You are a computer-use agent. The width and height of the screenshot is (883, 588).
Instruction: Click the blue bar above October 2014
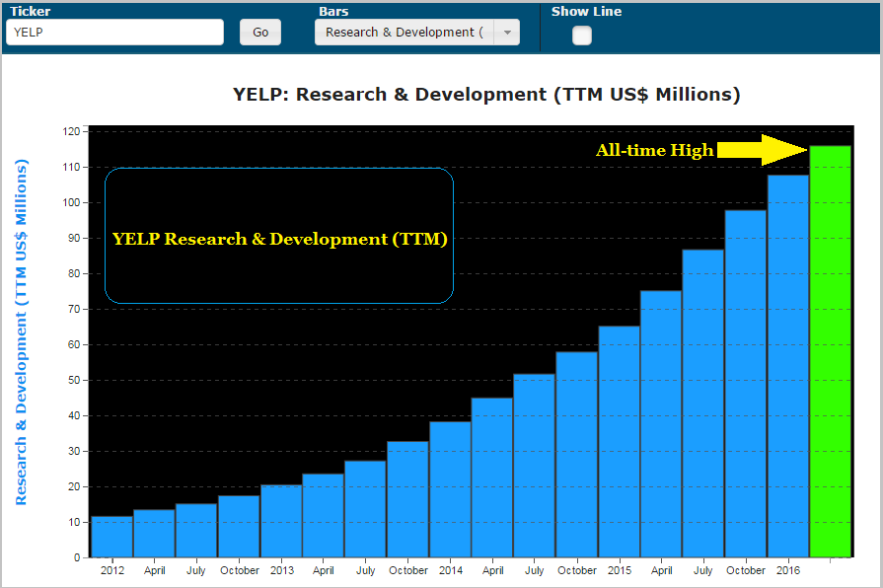[x=576, y=455]
